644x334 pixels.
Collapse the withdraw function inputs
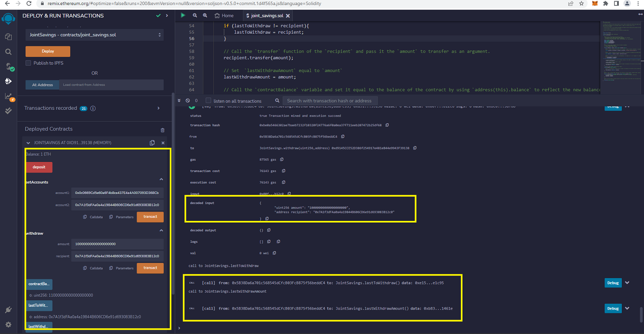point(161,230)
